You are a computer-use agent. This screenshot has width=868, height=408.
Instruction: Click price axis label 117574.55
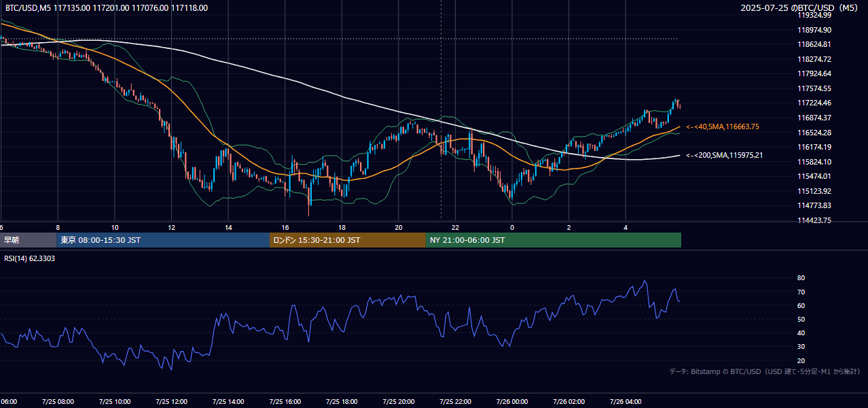pos(814,88)
